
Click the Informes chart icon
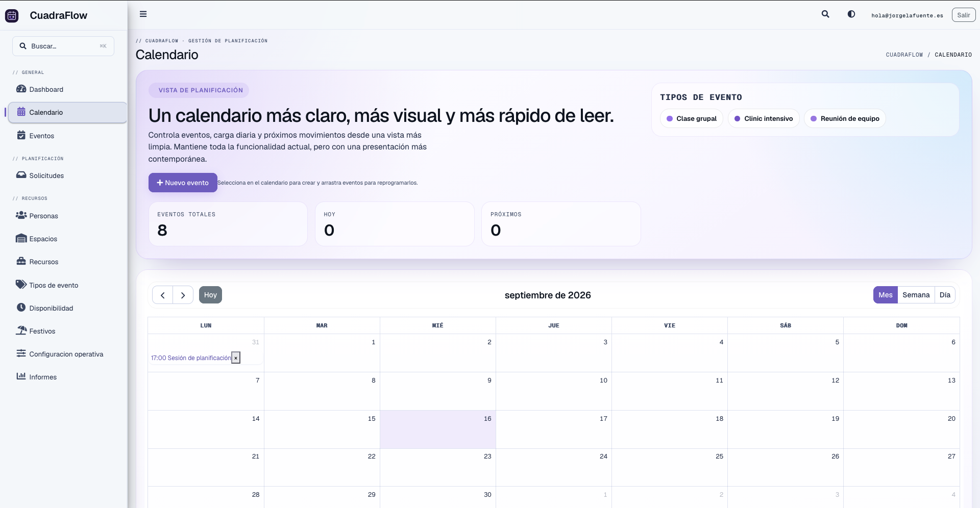[x=21, y=376]
